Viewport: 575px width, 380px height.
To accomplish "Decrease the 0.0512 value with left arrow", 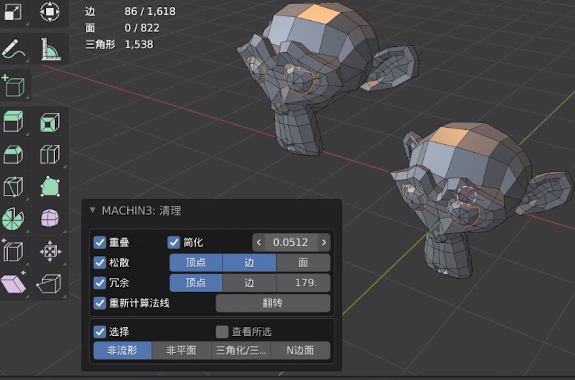I will tap(259, 242).
